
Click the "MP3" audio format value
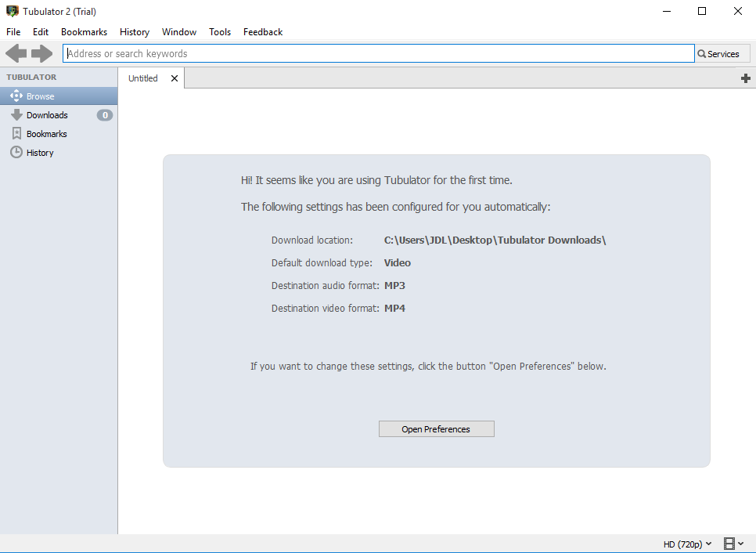(x=394, y=286)
